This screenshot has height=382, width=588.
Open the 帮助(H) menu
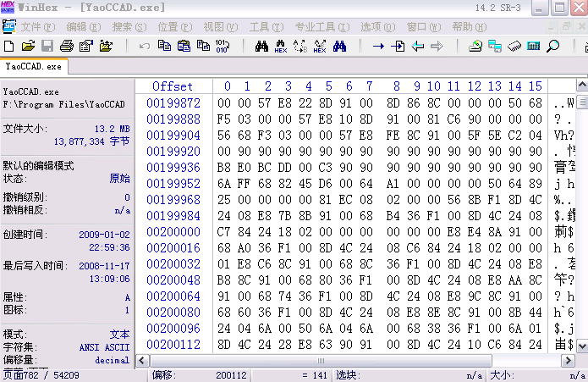[x=469, y=27]
